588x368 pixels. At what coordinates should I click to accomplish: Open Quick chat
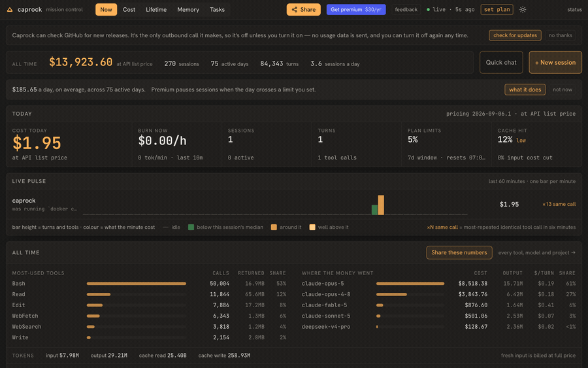[x=501, y=62]
